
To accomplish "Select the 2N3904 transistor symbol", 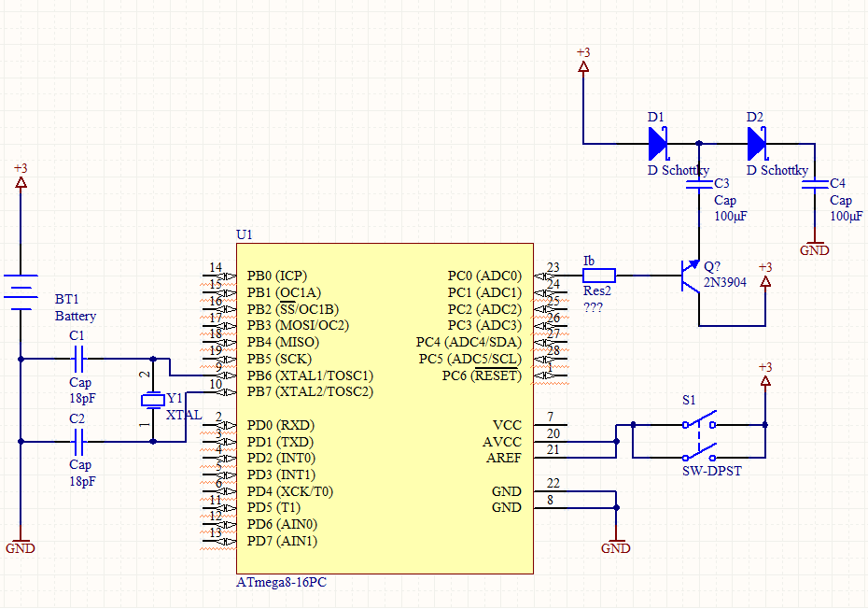I will click(690, 276).
